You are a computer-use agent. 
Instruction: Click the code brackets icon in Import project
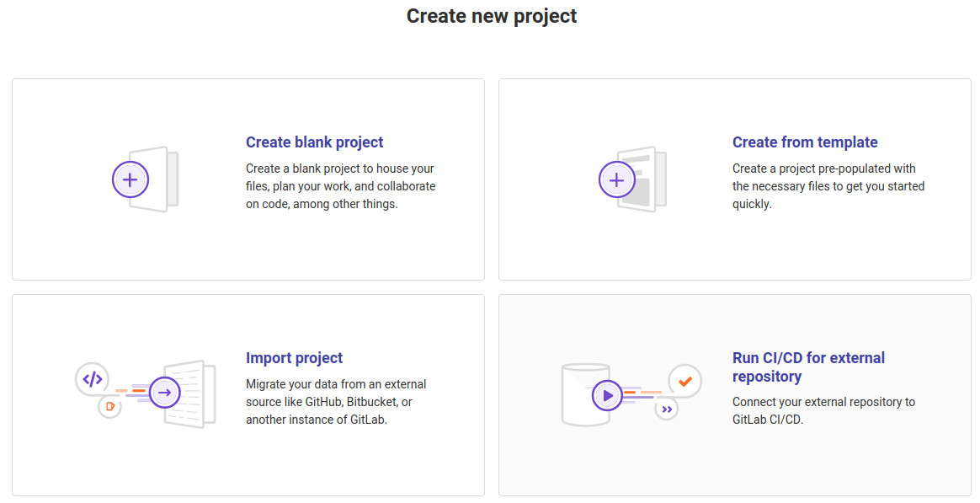coord(93,379)
